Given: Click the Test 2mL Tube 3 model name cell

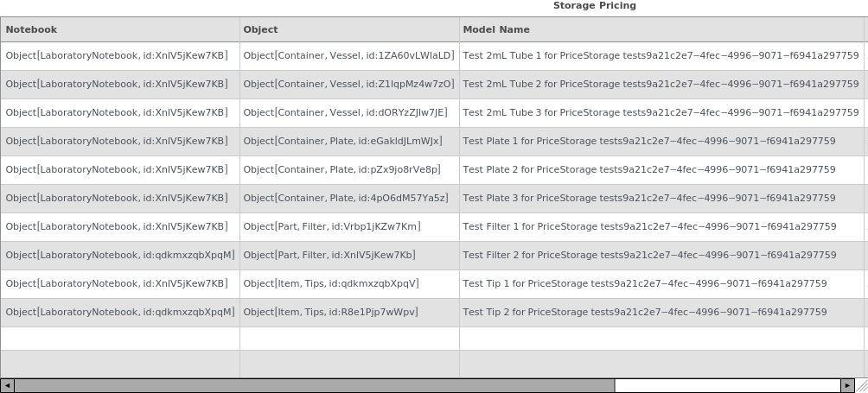Looking at the screenshot, I should [x=661, y=113].
